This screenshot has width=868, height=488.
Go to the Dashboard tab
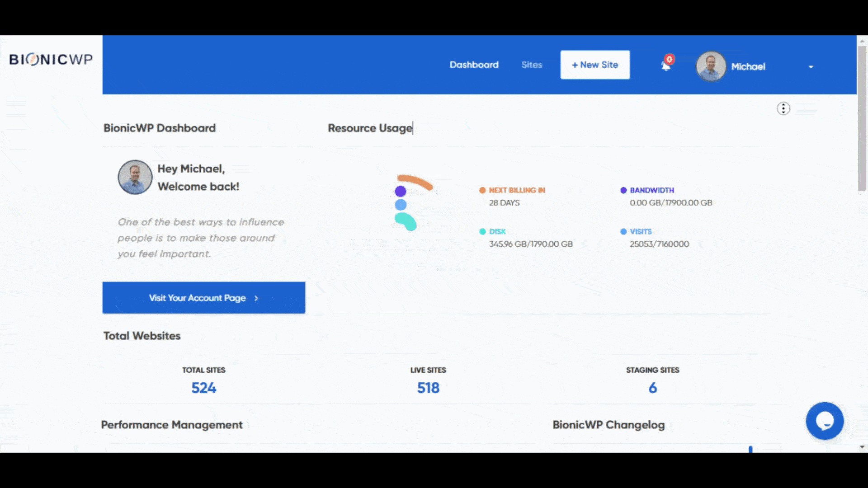(474, 65)
